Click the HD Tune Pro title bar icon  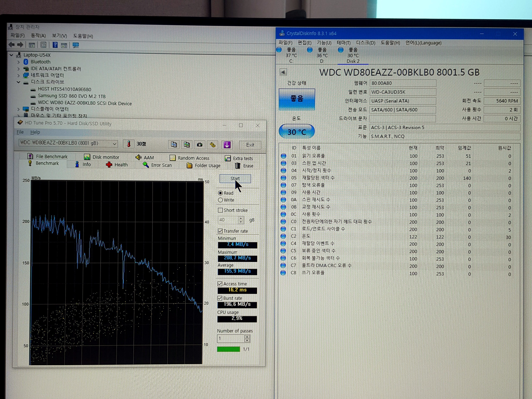coord(20,122)
